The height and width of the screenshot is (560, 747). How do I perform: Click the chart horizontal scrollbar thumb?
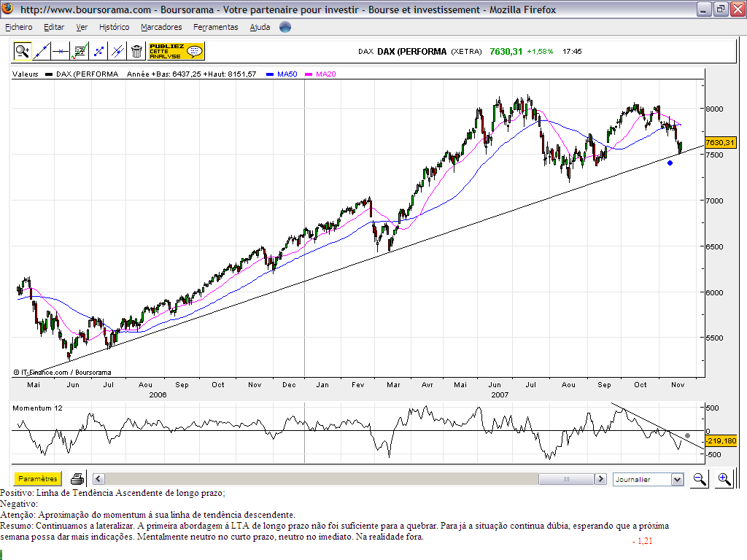(566, 479)
